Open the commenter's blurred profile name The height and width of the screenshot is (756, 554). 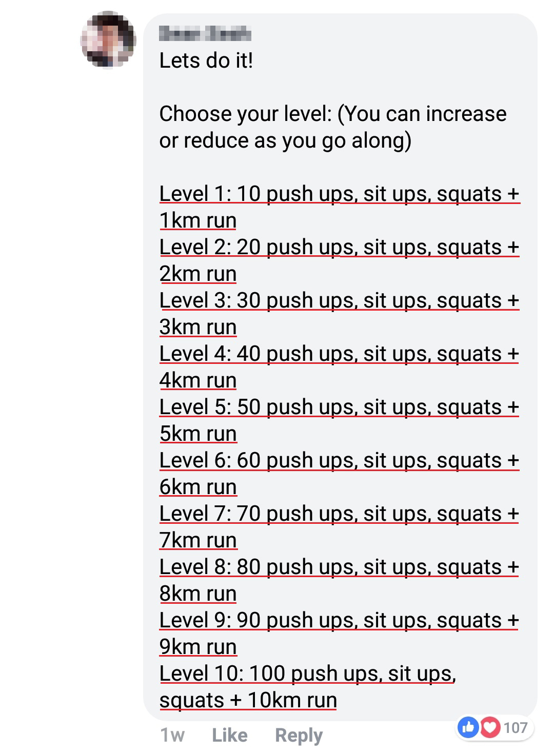(x=205, y=34)
